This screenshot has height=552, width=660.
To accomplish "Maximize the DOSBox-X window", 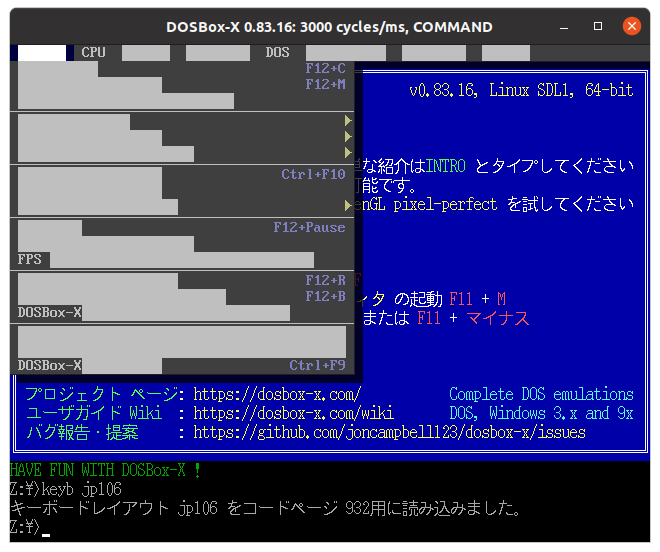I will click(x=598, y=27).
